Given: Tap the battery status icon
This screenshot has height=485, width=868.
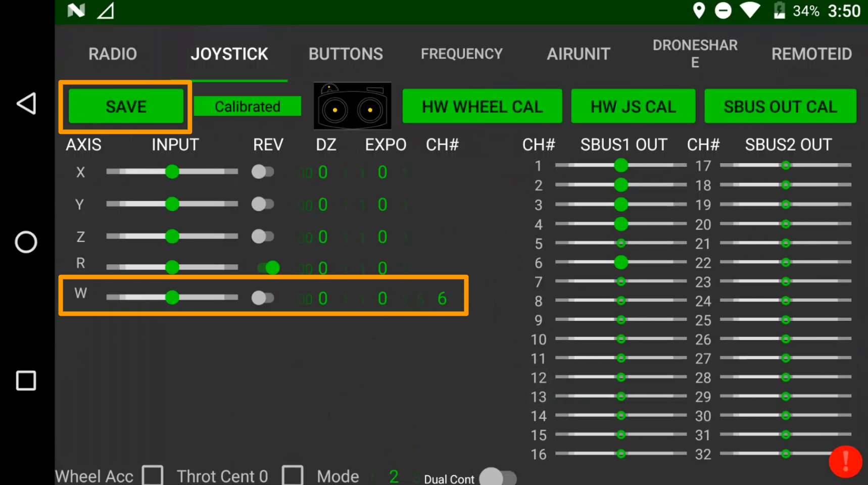Looking at the screenshot, I should click(779, 11).
